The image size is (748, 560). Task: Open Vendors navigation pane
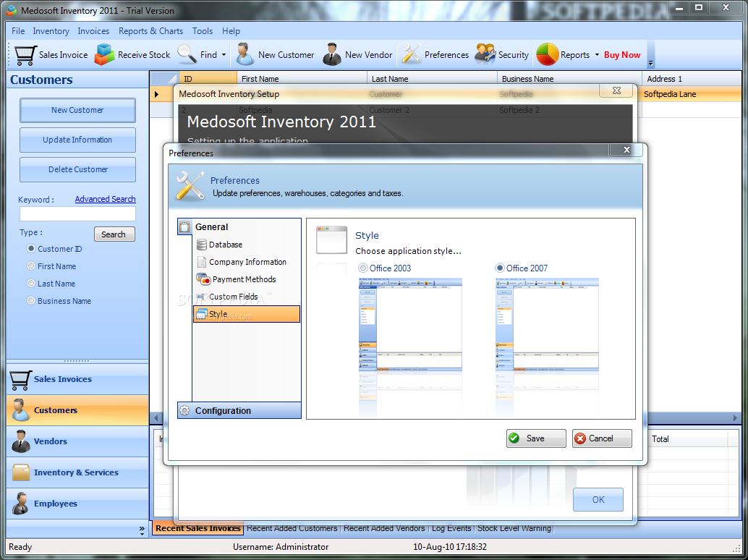click(x=77, y=441)
